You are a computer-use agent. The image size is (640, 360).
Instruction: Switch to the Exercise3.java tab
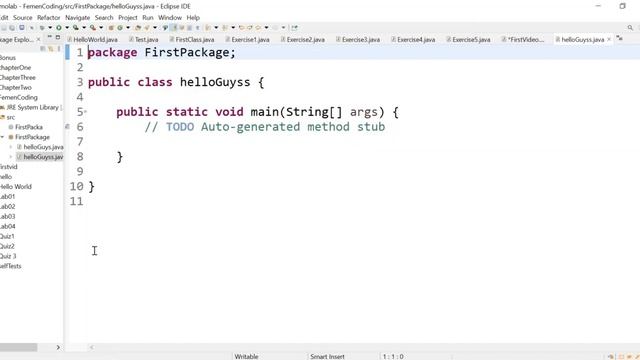[x=358, y=40]
